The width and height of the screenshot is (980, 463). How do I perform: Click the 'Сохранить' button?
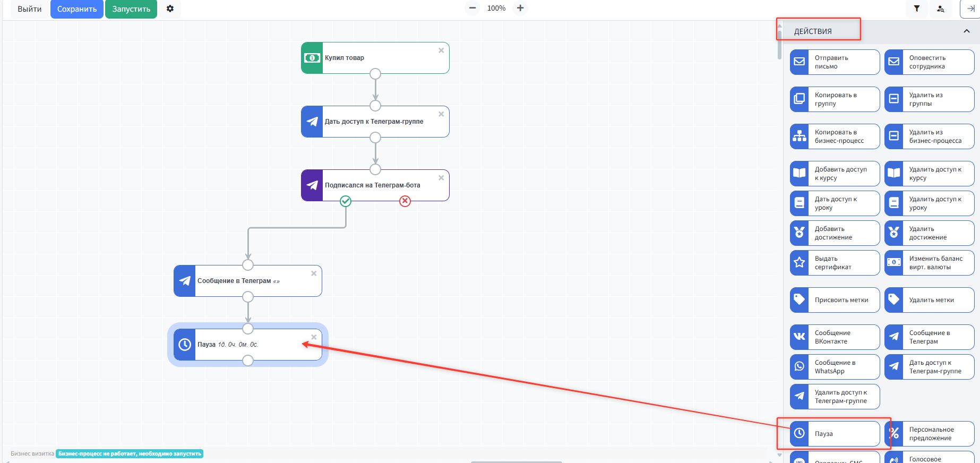tap(77, 9)
